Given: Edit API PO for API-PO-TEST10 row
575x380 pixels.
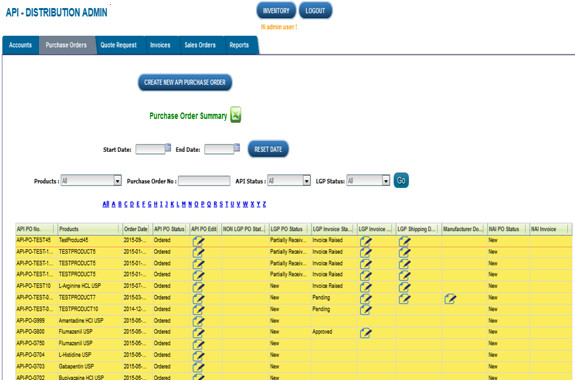Looking at the screenshot, I should (x=198, y=286).
